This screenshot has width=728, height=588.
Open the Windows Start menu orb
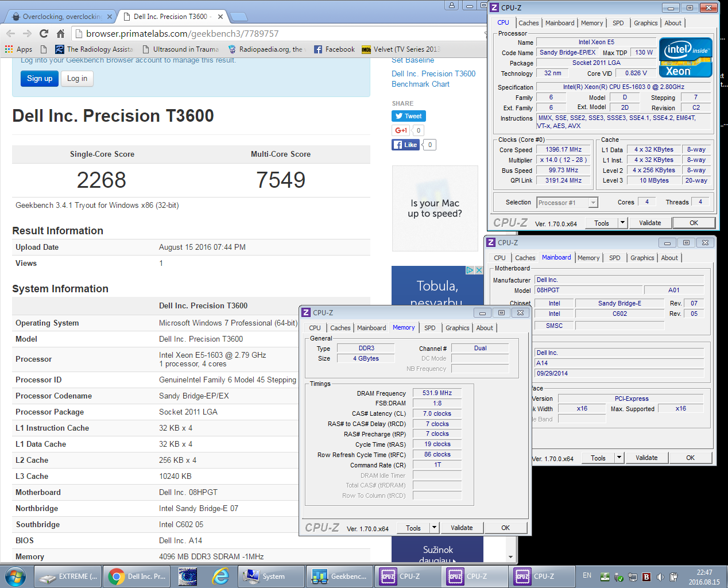pyautogui.click(x=16, y=576)
